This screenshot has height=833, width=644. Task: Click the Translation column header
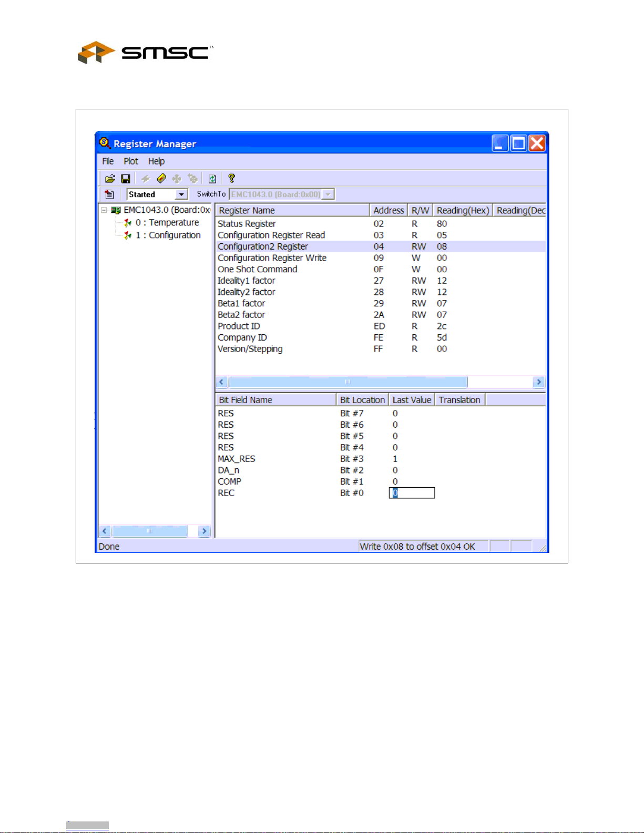pyautogui.click(x=460, y=400)
